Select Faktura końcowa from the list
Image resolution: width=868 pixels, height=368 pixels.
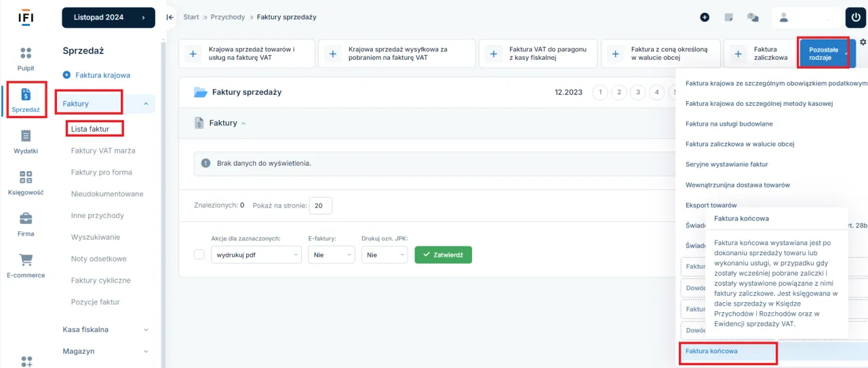tap(711, 351)
